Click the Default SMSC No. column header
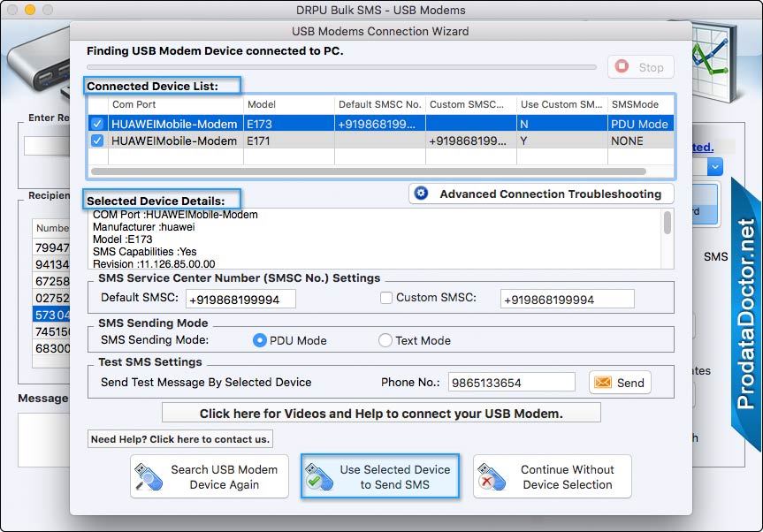 (379, 104)
